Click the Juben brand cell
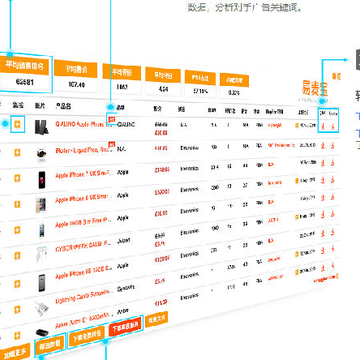The height and width of the screenshot is (360, 360). [124, 240]
